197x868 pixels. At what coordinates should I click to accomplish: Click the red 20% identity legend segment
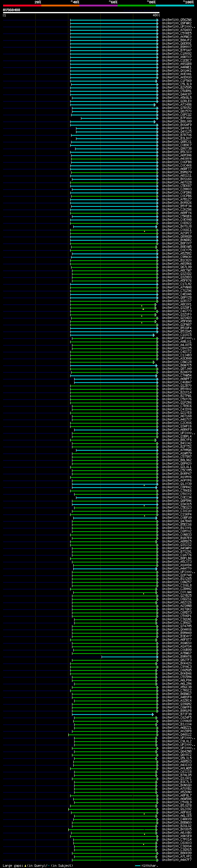(x=22, y=6)
